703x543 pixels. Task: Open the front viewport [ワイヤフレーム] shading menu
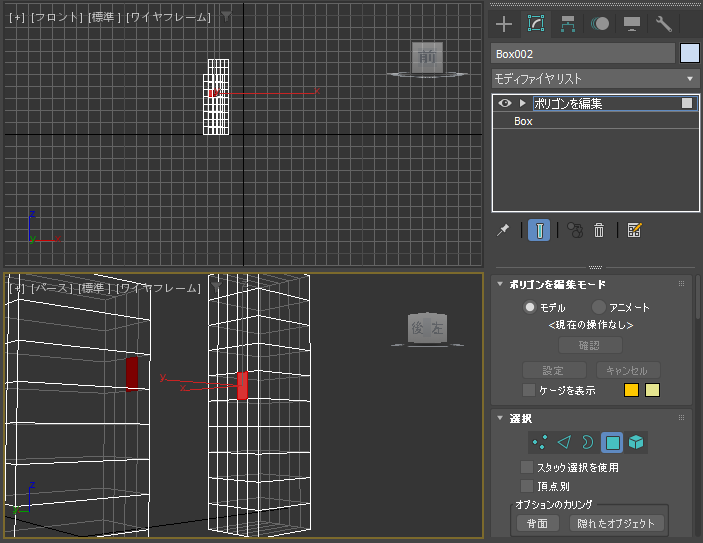coord(169,17)
